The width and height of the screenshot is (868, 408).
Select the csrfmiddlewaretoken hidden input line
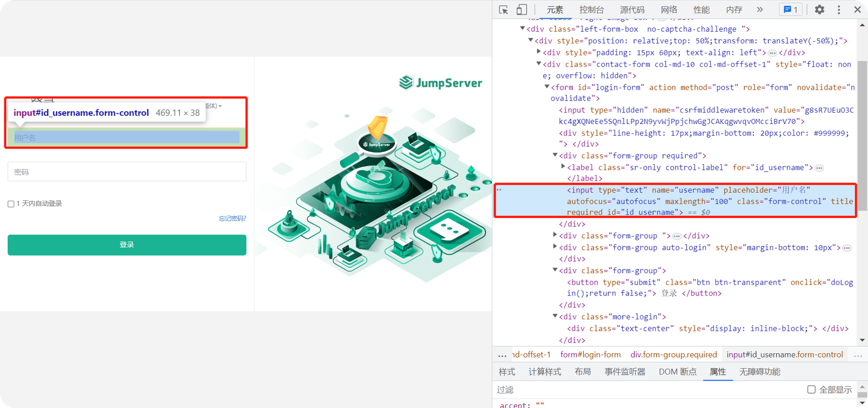coord(706,116)
